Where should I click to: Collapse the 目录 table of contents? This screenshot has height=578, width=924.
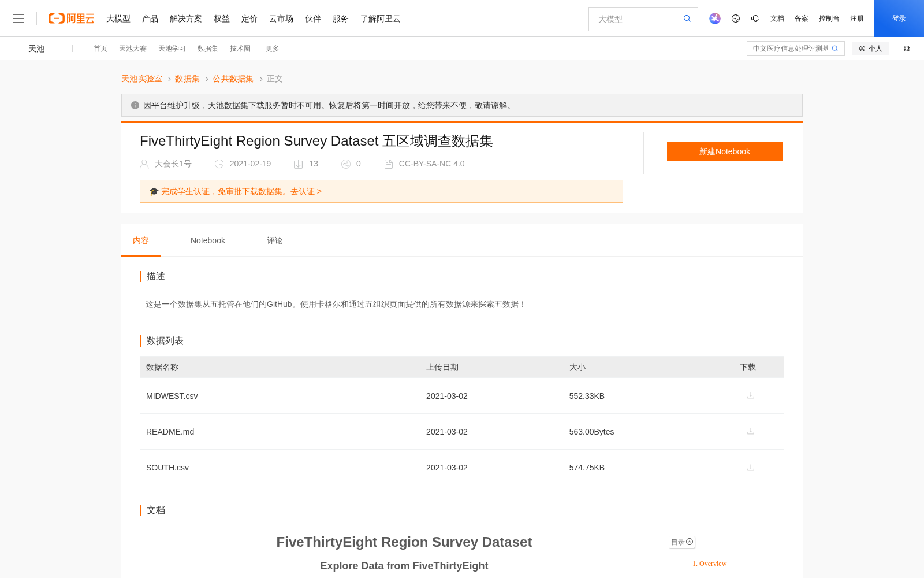pos(682,542)
